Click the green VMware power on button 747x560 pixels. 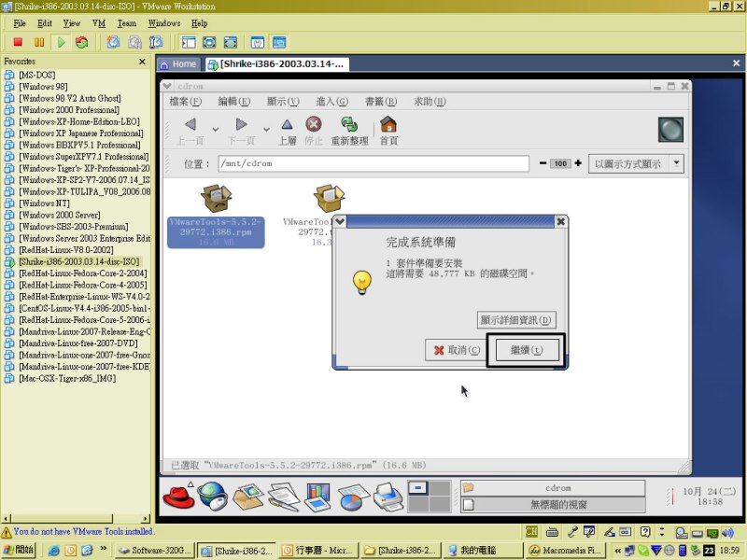pyautogui.click(x=61, y=42)
